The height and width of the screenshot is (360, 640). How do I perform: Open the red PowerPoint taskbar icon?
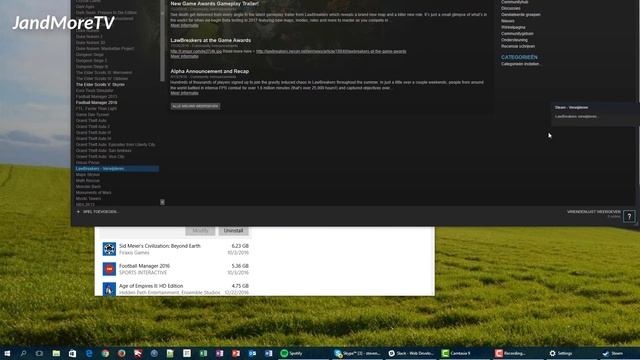click(236, 353)
